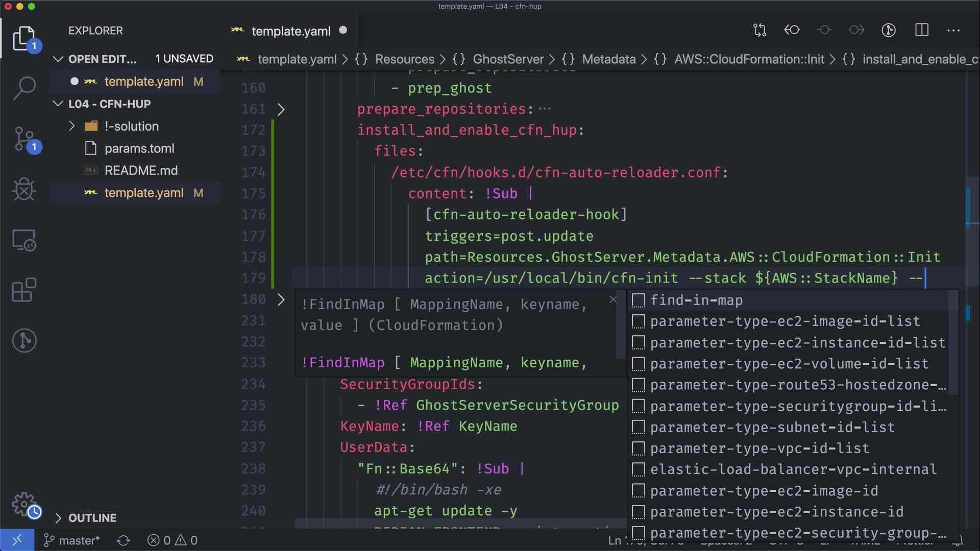The height and width of the screenshot is (551, 980).
Task: Open the Extensions view
Action: click(x=24, y=290)
